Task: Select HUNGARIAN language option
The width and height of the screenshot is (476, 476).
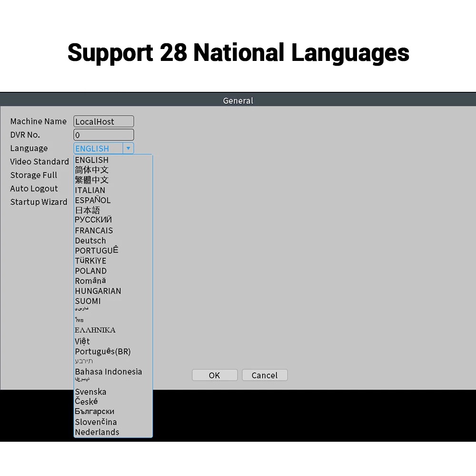Action: click(98, 291)
